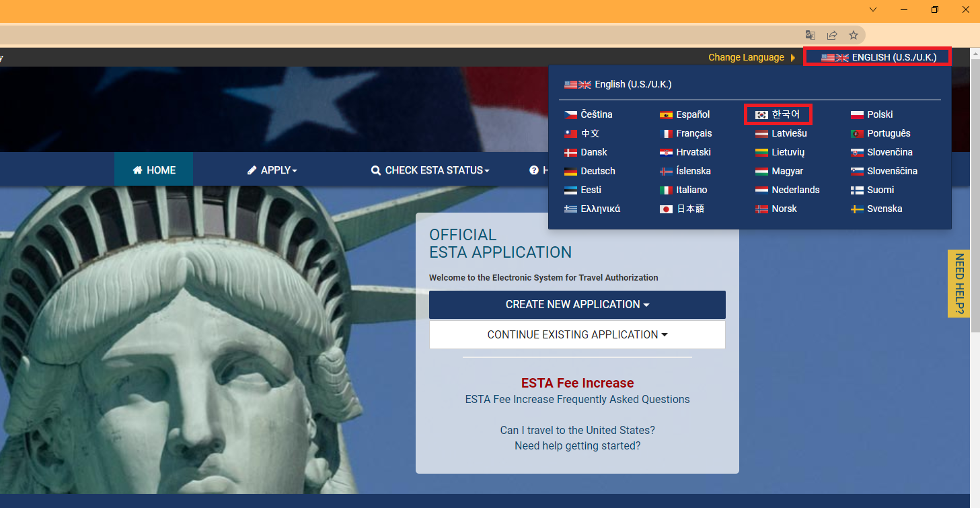
Task: Click the Icelandic flag icon
Action: pos(666,171)
